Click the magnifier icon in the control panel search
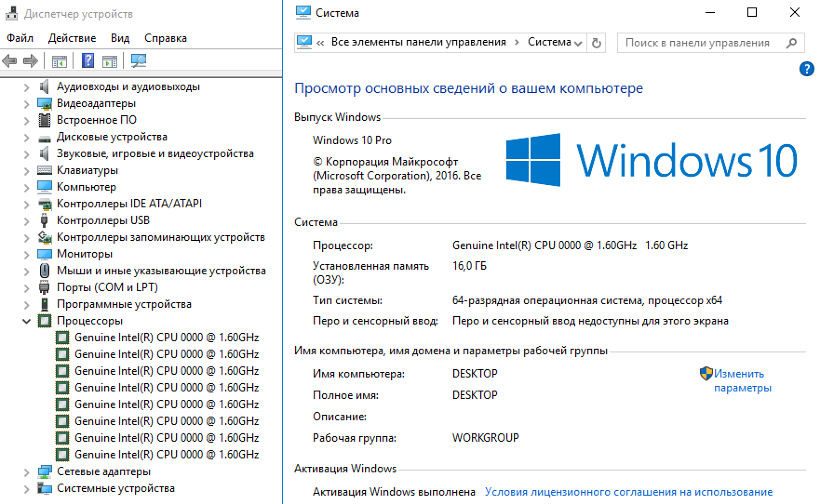820x504 pixels. (x=791, y=43)
